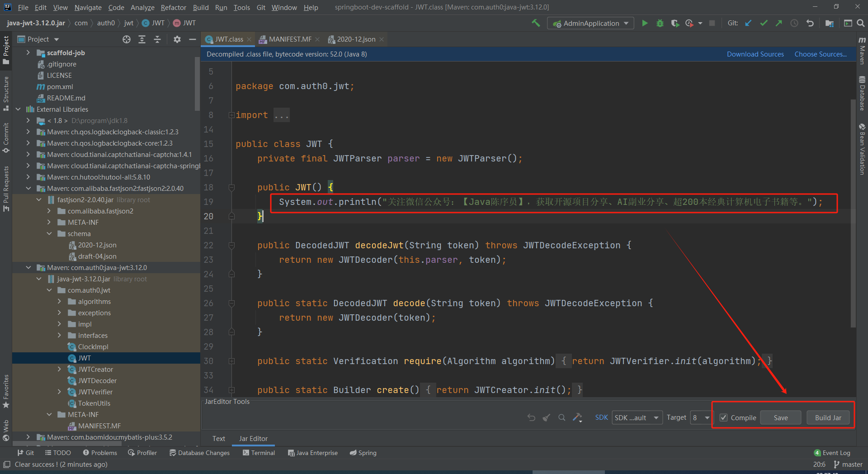Click the JarEditor search icon
Screen dimensions: 868x474
pyautogui.click(x=561, y=417)
